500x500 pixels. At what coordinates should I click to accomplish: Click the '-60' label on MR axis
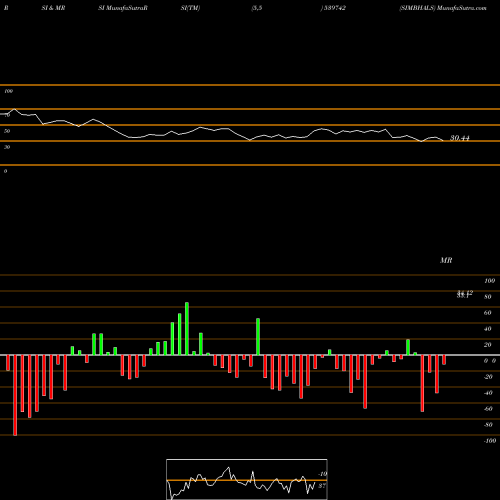point(488,409)
